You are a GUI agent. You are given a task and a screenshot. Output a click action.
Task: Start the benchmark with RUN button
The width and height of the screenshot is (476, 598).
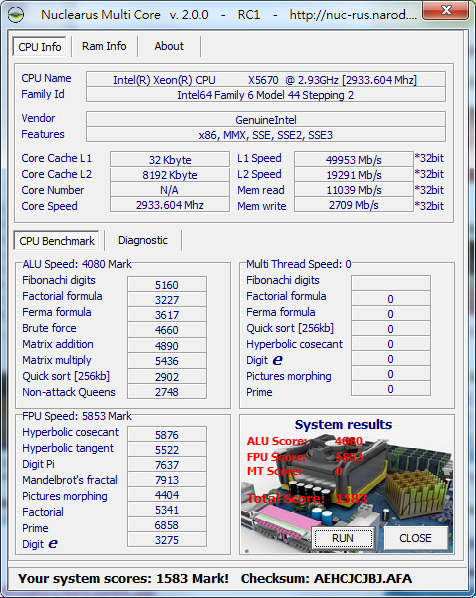pyautogui.click(x=343, y=538)
